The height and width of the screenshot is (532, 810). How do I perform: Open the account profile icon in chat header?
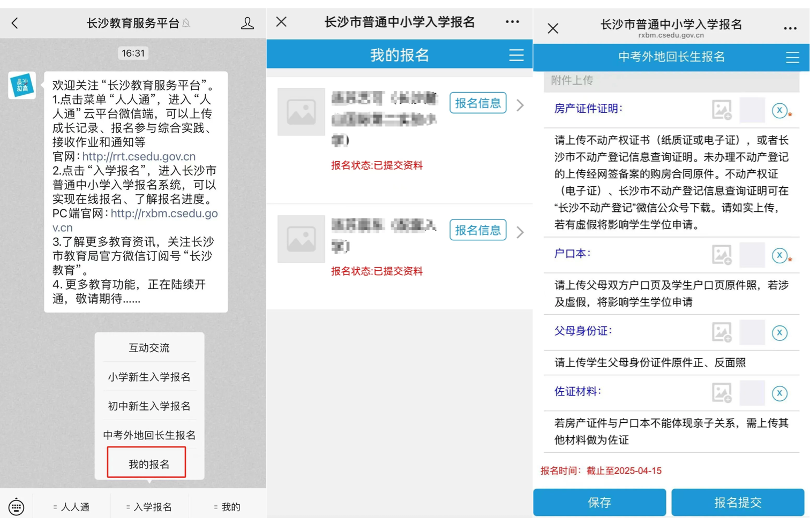point(247,23)
